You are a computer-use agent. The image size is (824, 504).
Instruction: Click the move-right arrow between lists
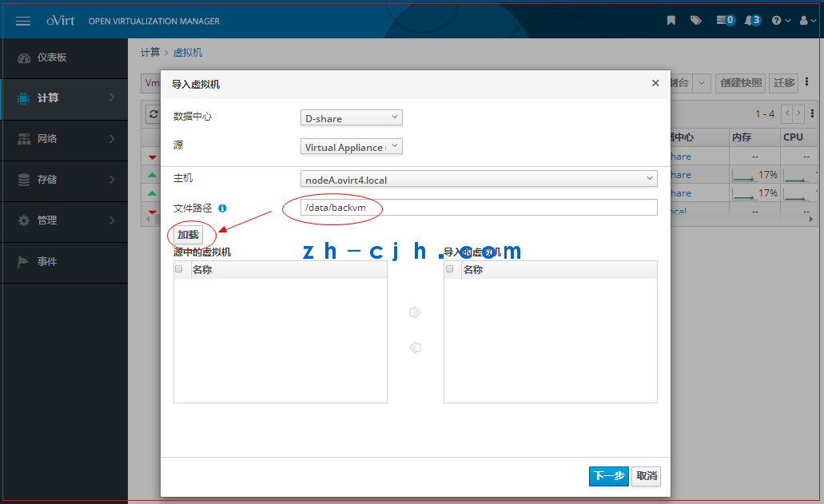(x=415, y=312)
